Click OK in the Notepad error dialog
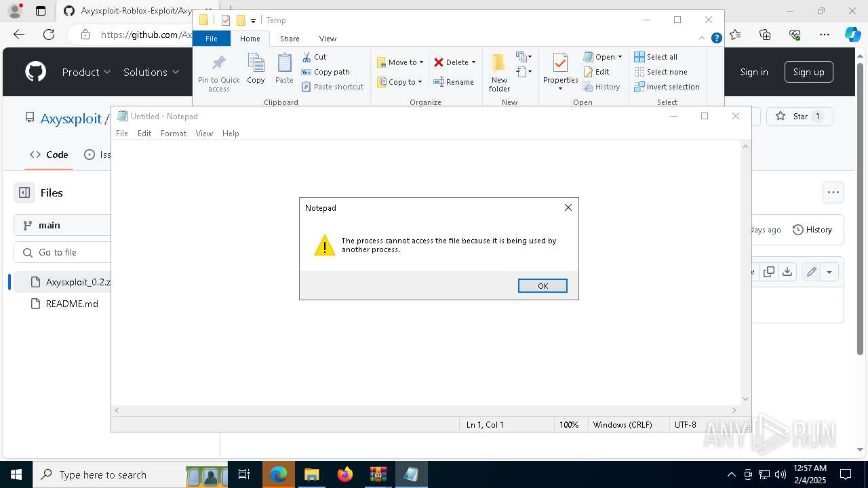 (542, 286)
